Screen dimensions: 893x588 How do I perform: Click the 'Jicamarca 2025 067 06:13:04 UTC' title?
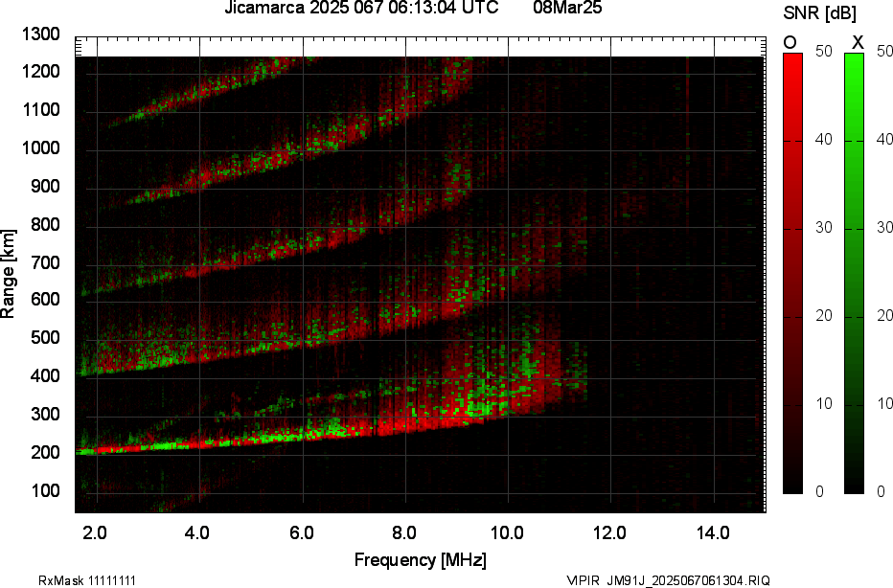pos(361,8)
